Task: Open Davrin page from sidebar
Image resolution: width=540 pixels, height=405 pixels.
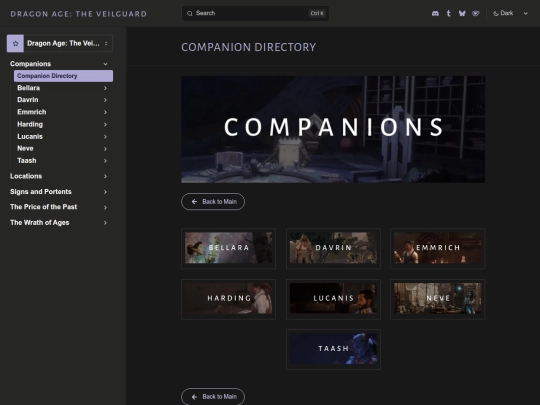Action: coord(28,100)
